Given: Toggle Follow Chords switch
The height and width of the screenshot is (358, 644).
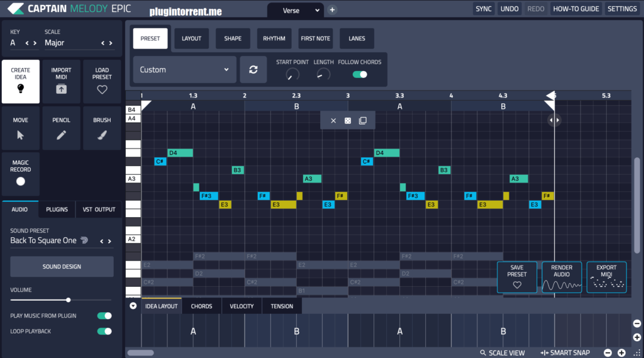Looking at the screenshot, I should (360, 74).
